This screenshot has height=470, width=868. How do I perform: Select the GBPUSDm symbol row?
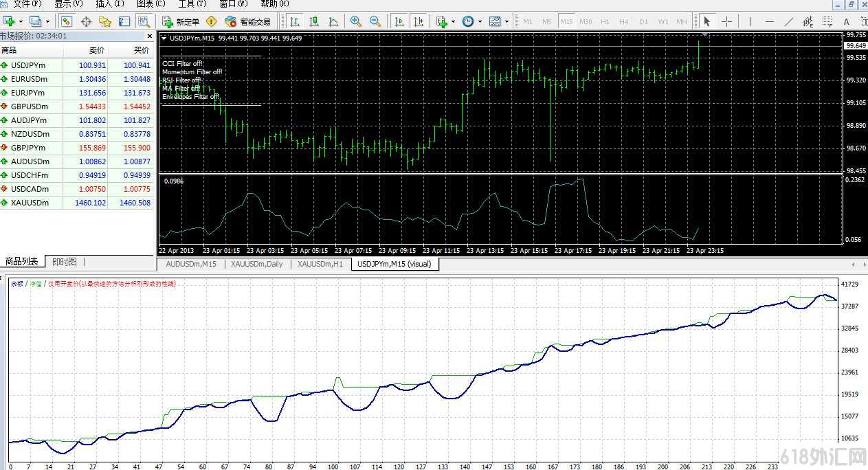[x=78, y=107]
